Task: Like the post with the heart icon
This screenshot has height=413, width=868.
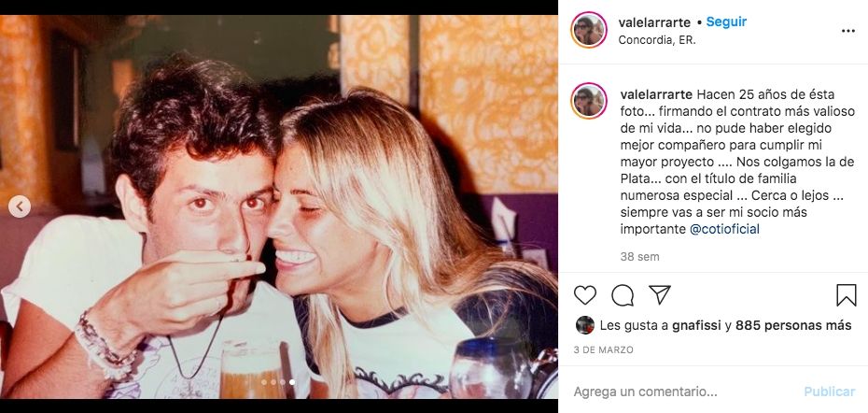Action: [585, 295]
